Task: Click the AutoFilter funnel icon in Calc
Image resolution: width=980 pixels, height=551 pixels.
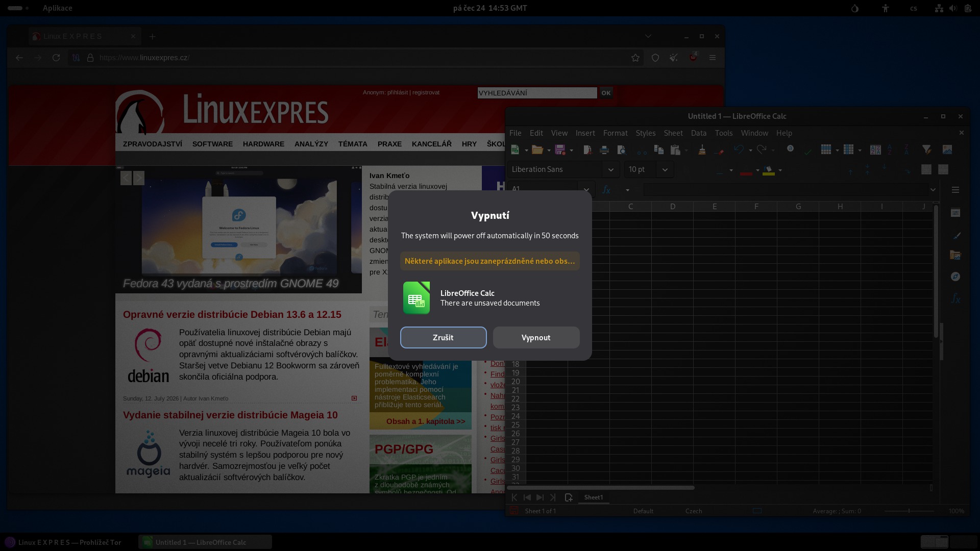Action: coord(926,149)
